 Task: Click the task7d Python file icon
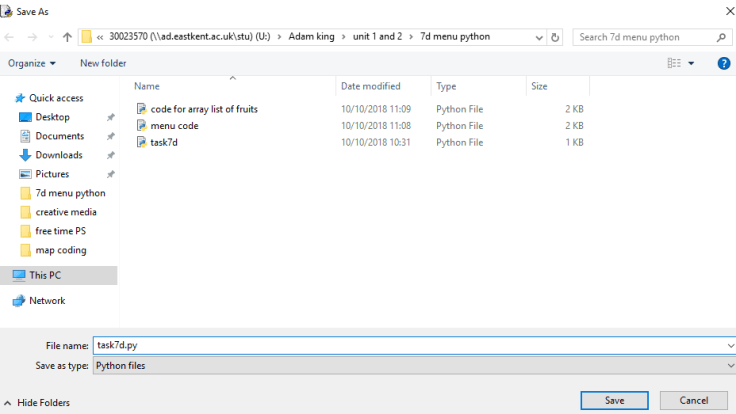[142, 143]
